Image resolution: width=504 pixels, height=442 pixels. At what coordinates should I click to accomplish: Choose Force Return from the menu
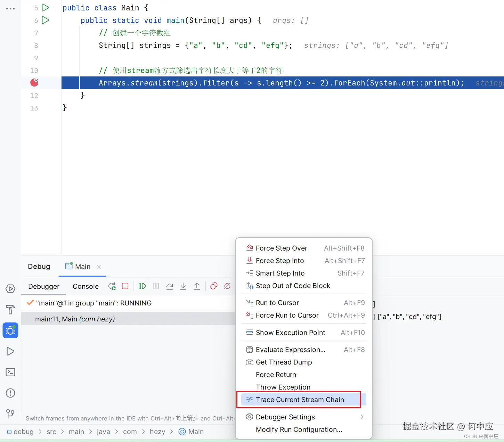pyautogui.click(x=304, y=375)
